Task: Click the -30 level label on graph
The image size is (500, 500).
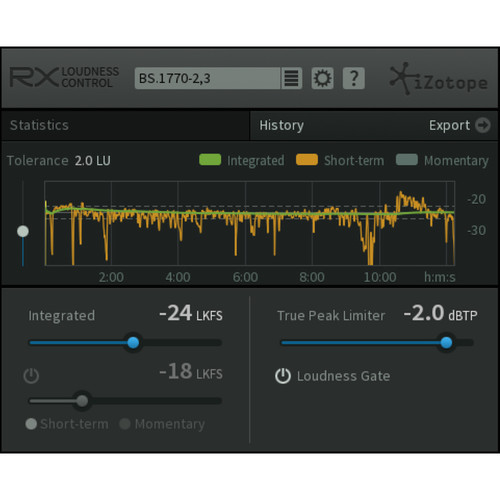Action: [476, 230]
